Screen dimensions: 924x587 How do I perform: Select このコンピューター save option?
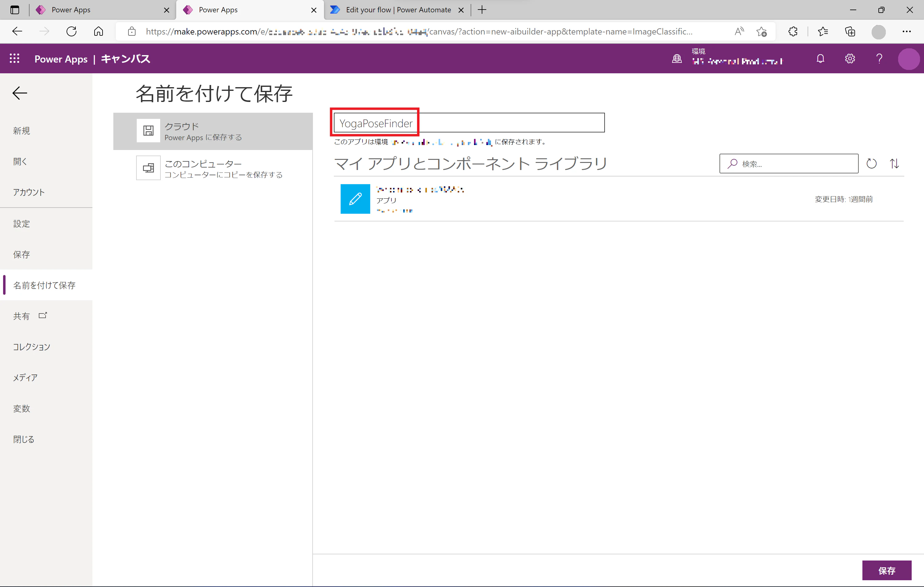[213, 168]
